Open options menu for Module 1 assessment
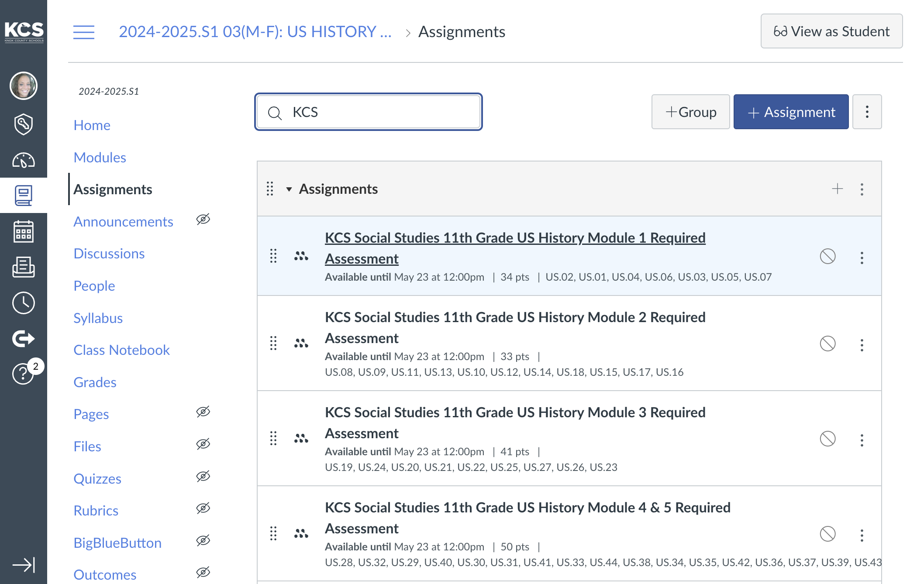The image size is (924, 584). point(862,258)
